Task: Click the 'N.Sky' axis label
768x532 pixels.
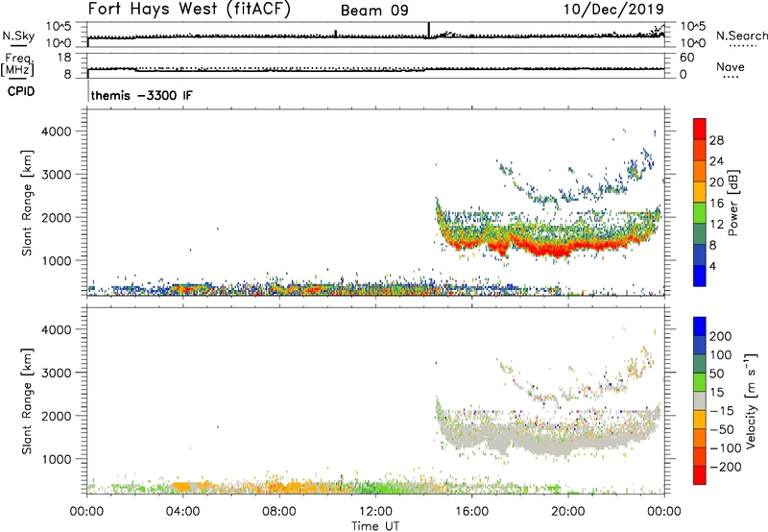Action: 18,36
